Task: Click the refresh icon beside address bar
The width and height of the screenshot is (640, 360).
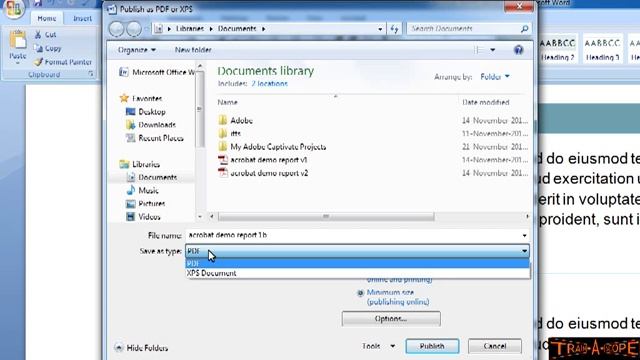Action: pos(394,29)
